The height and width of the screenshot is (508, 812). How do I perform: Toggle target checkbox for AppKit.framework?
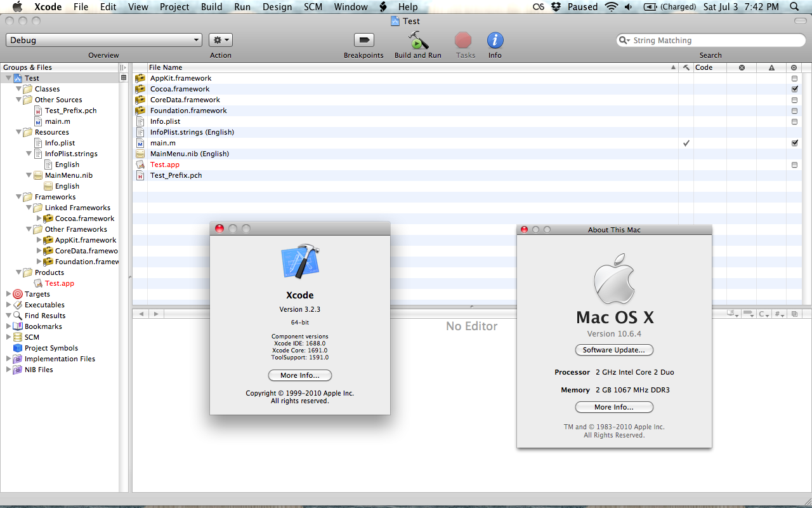click(794, 78)
